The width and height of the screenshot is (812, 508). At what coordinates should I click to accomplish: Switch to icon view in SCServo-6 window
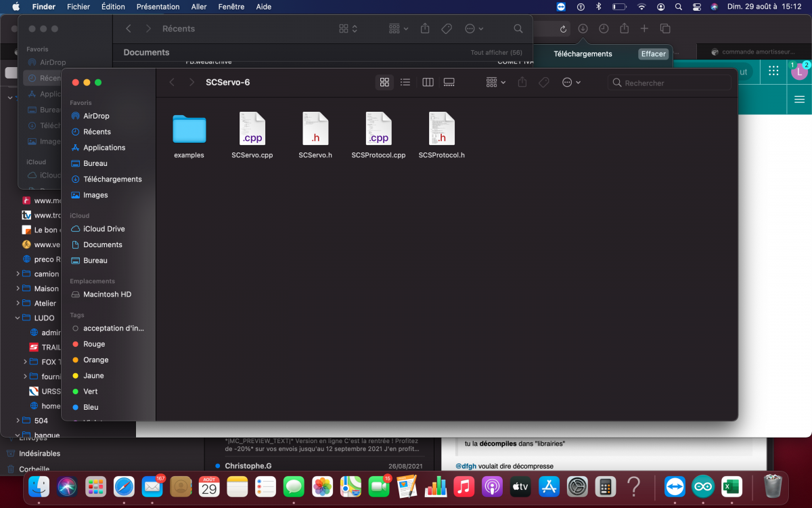pyautogui.click(x=384, y=83)
